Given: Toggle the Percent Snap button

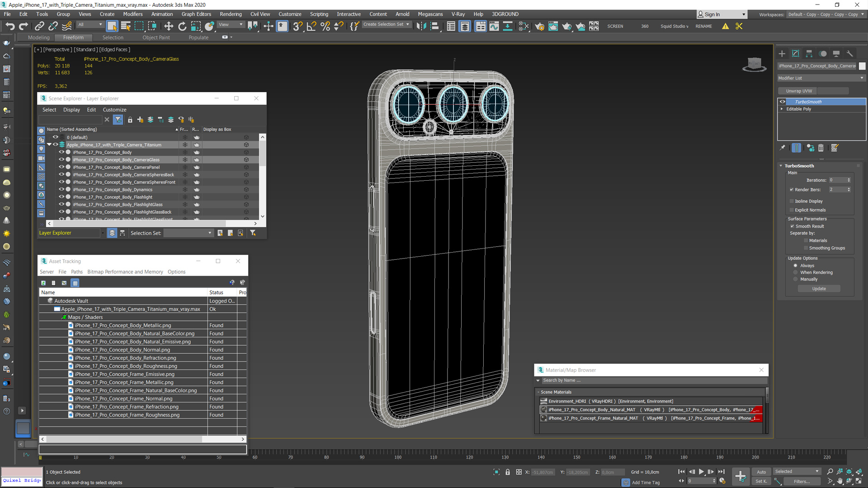Looking at the screenshot, I should click(325, 26).
